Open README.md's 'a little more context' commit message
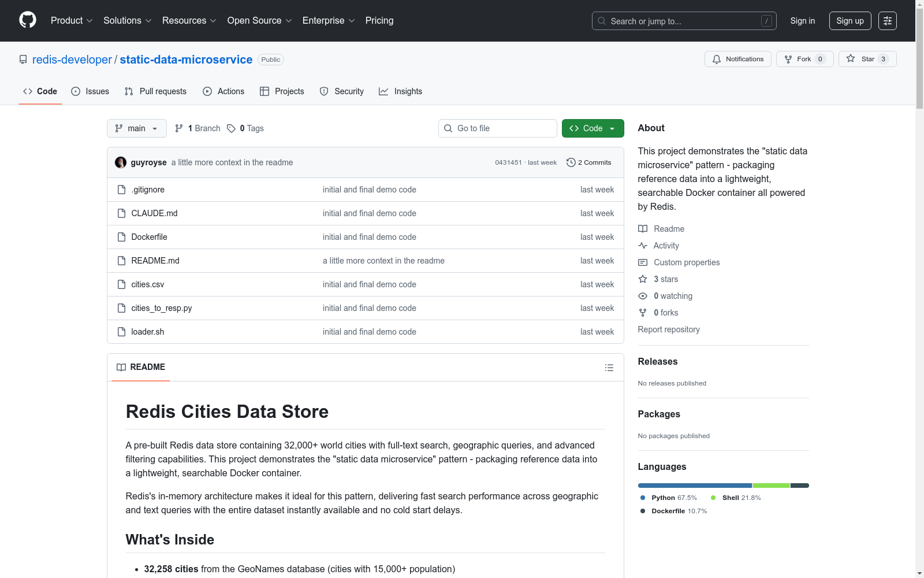Image resolution: width=924 pixels, height=578 pixels. click(383, 261)
